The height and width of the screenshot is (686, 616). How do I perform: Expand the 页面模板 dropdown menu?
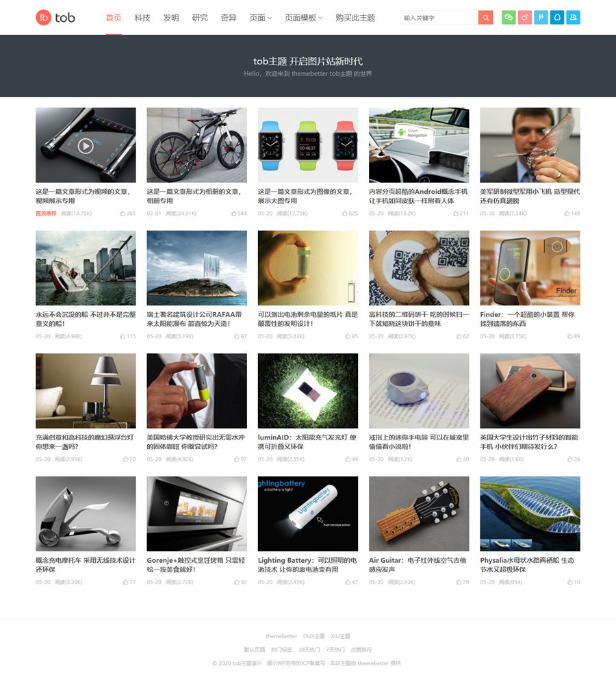[x=304, y=18]
